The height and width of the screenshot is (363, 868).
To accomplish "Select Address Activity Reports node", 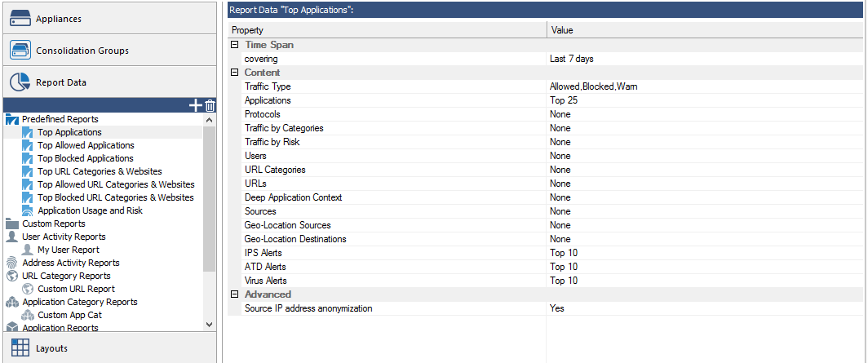I will (x=71, y=263).
